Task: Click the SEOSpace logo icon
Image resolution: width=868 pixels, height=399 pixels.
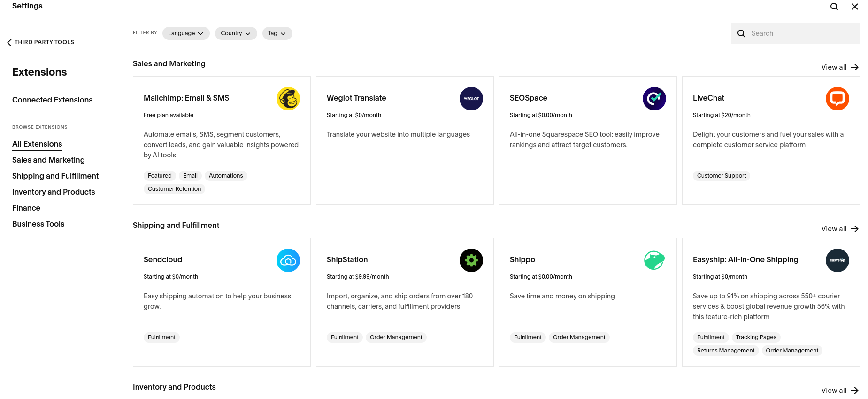Action: (654, 99)
